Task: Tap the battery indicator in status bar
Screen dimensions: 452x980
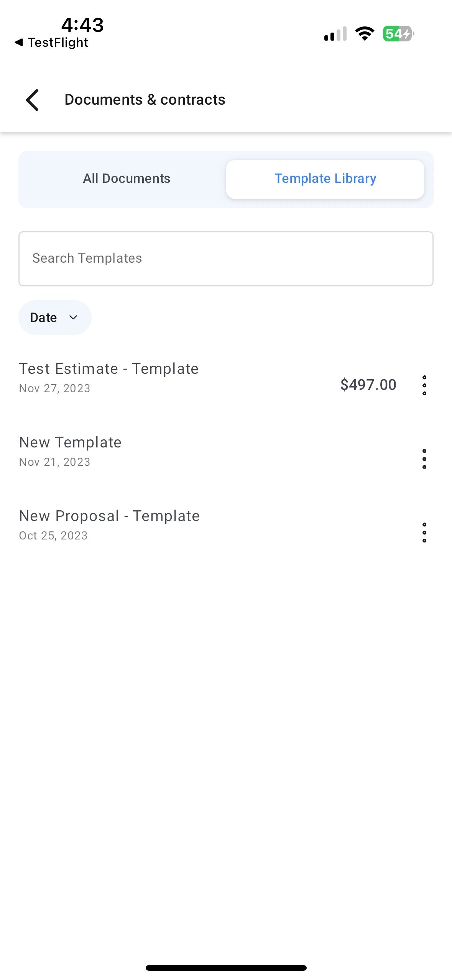Action: pyautogui.click(x=398, y=34)
